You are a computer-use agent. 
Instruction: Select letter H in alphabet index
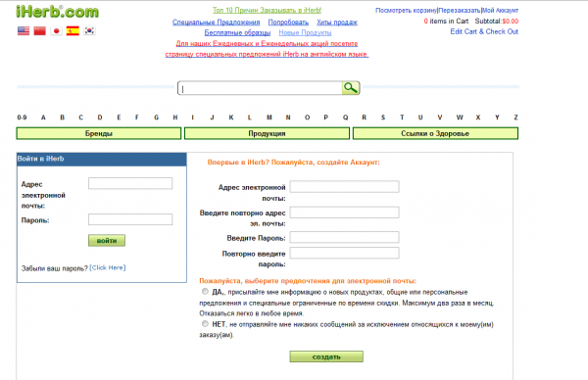(x=175, y=118)
